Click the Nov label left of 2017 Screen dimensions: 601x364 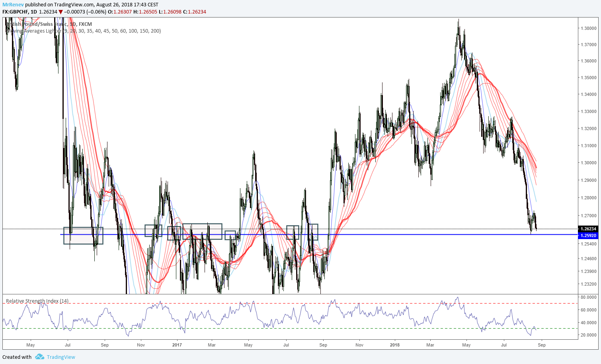pyautogui.click(x=141, y=345)
